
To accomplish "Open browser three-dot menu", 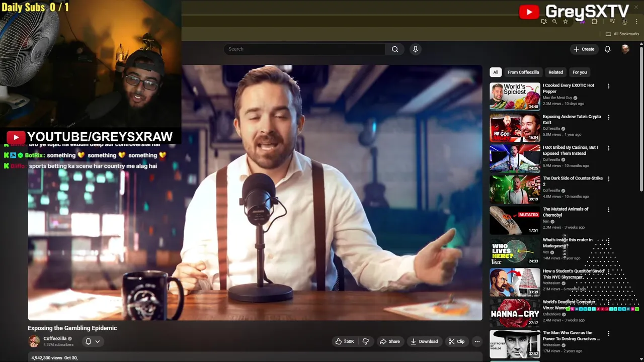I will tap(636, 22).
